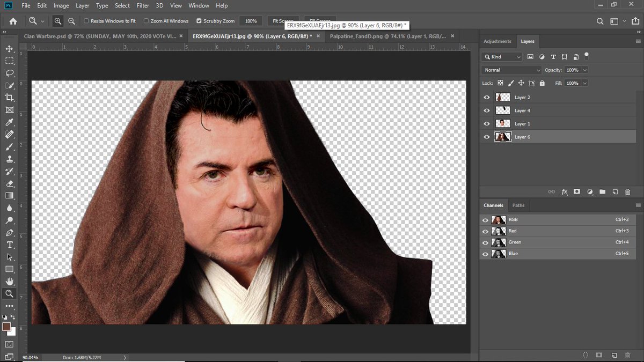Select the Move tool

coord(9,49)
